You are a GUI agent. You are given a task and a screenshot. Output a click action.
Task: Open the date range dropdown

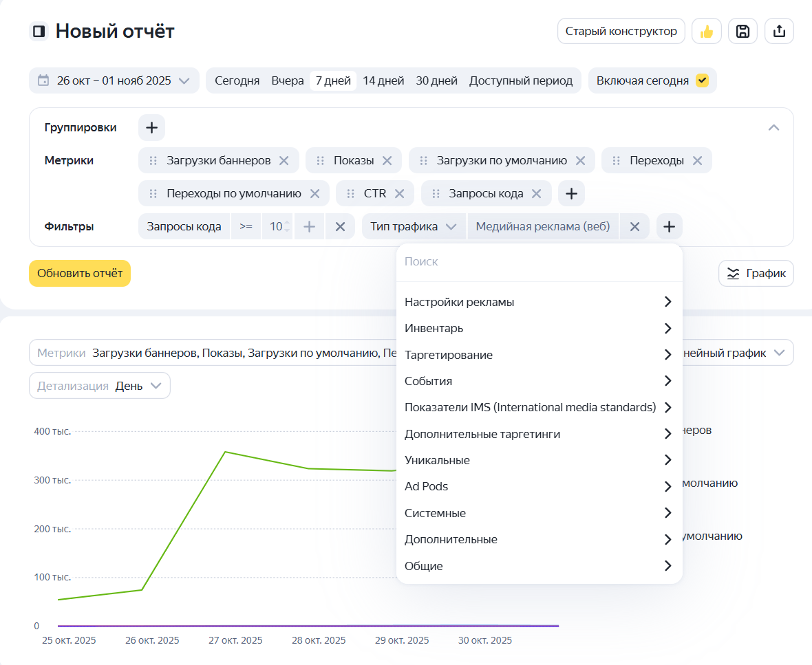114,80
